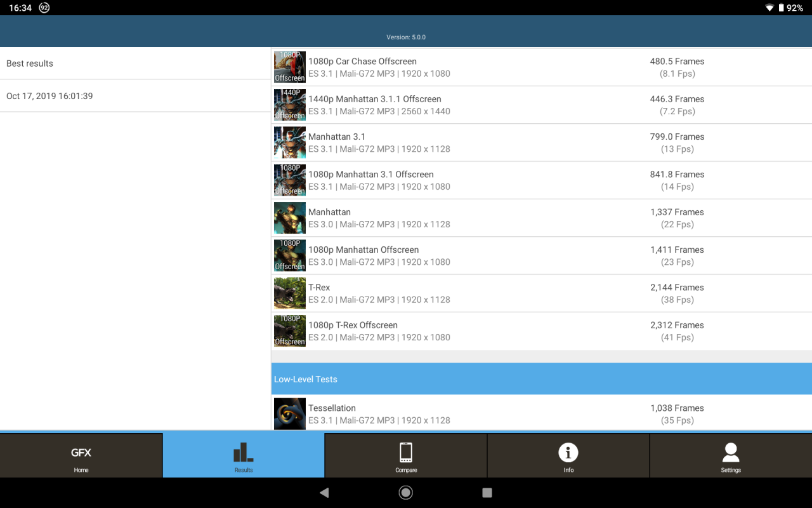This screenshot has height=508, width=812.
Task: Click the 1,411 Frames score
Action: click(677, 250)
